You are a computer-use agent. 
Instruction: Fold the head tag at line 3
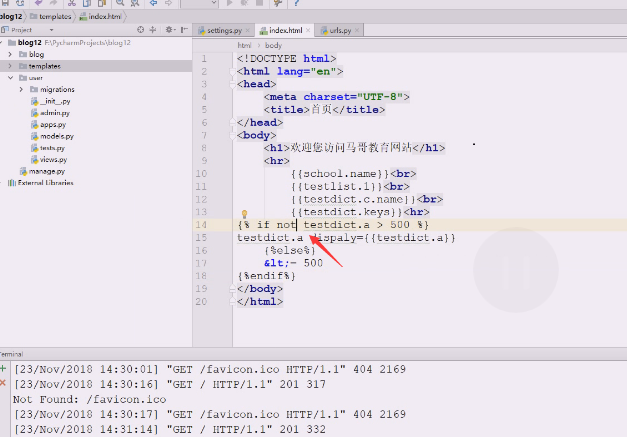232,84
